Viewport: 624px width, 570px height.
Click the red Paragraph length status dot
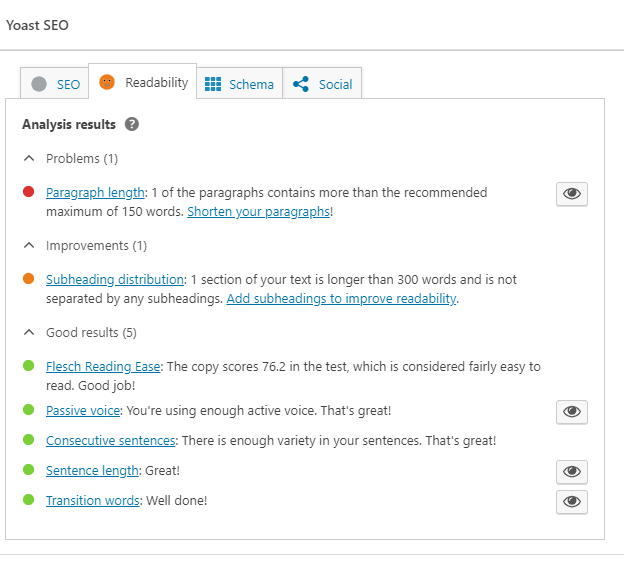point(28,192)
